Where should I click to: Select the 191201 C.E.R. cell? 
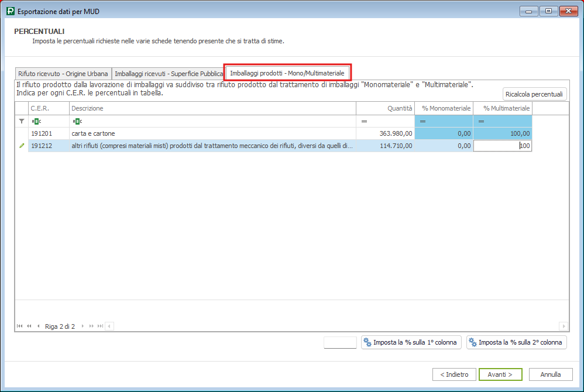(x=49, y=133)
